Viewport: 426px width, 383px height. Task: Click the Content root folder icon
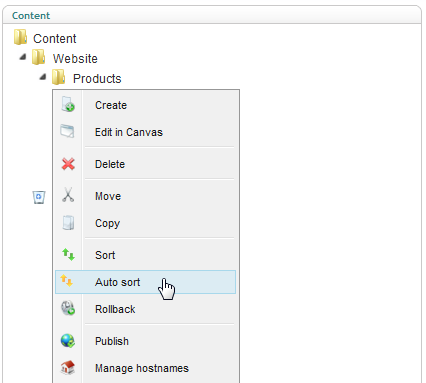pos(21,37)
